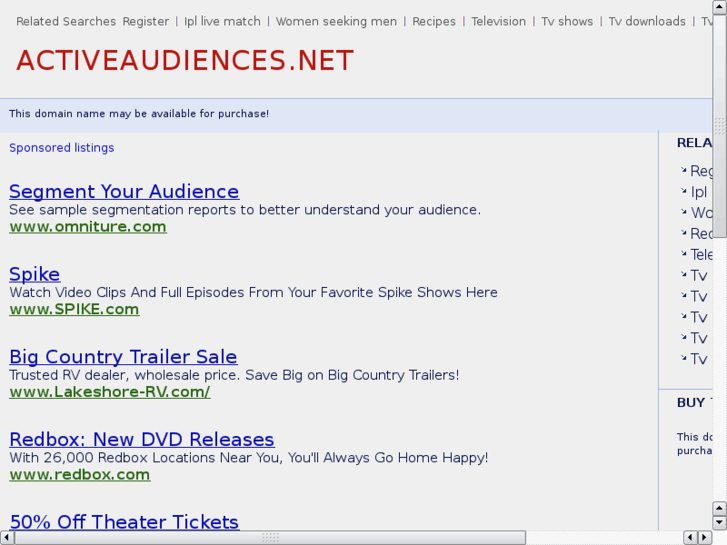Screen dimensions: 727x545
Task: Click Women seeking men related search
Action: coord(336,21)
